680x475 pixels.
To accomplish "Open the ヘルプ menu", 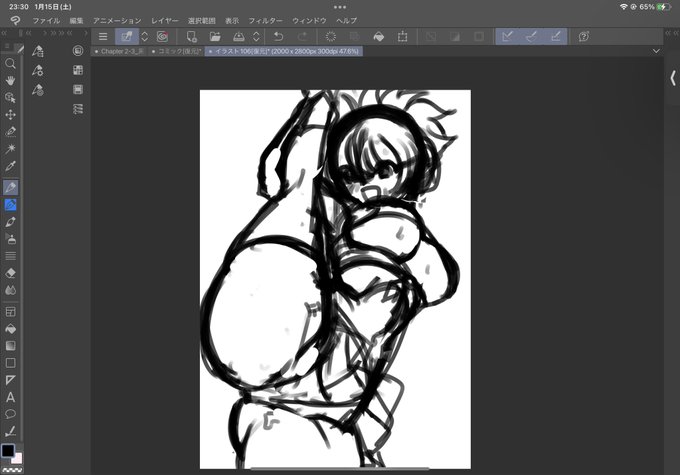I will (347, 20).
